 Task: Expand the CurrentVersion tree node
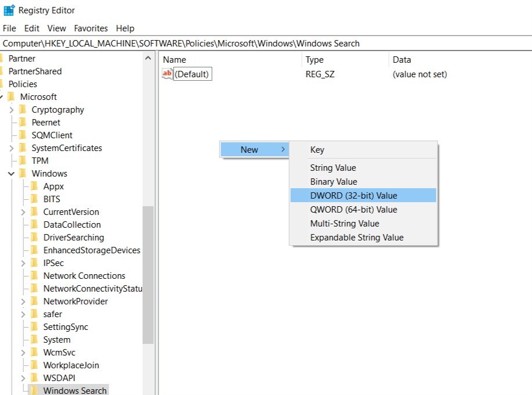click(x=23, y=212)
